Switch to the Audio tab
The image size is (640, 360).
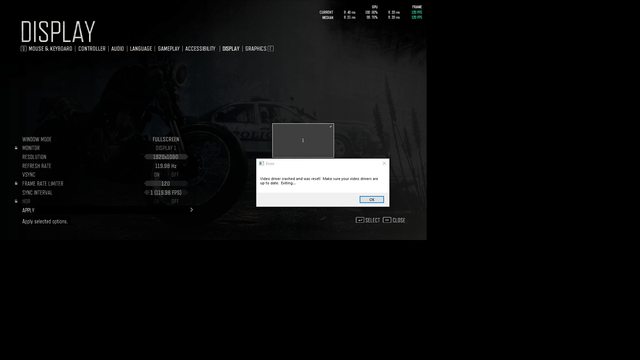point(118,49)
